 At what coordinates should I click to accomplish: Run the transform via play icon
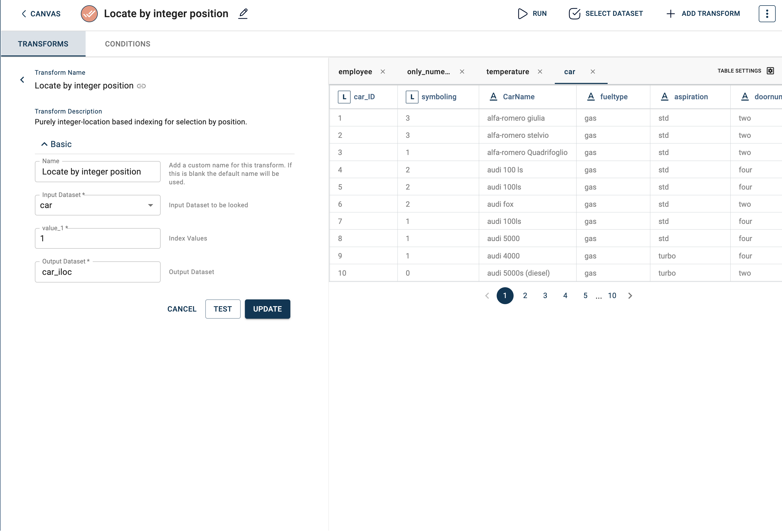(522, 14)
